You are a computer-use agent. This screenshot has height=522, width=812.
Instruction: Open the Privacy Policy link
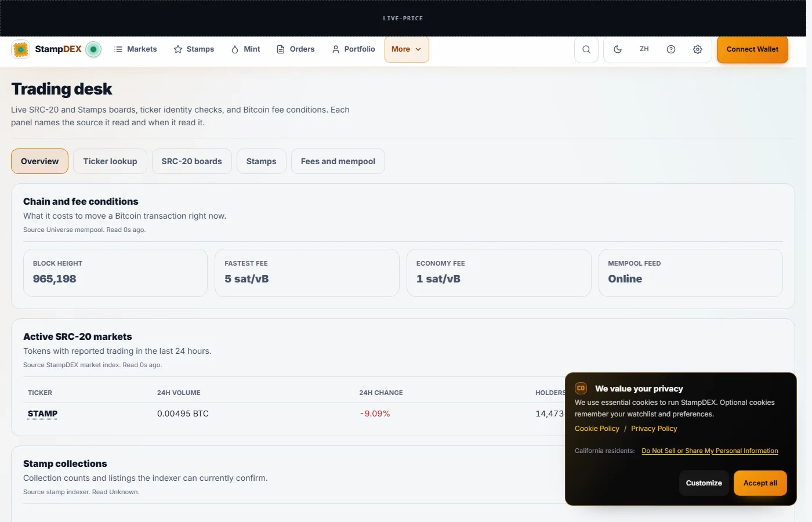(x=654, y=429)
